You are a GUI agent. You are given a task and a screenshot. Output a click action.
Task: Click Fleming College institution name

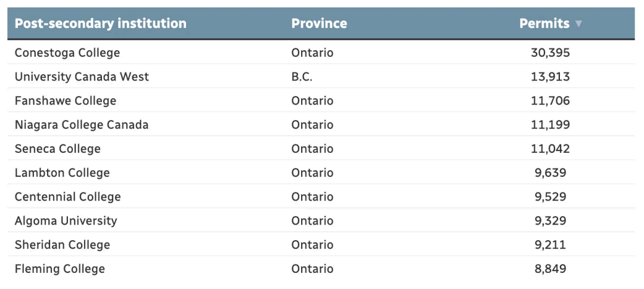pyautogui.click(x=60, y=269)
